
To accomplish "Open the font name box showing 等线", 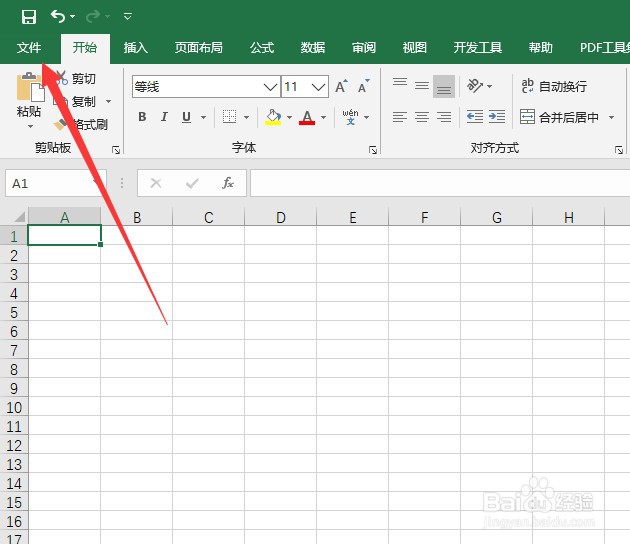I will 206,87.
